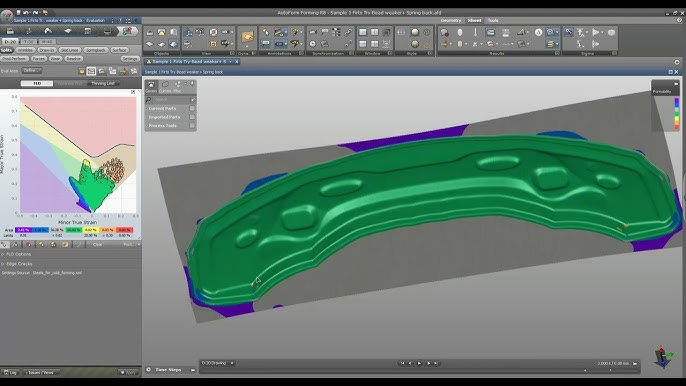The height and width of the screenshot is (386, 686).
Task: Select the D-20 operation tab
Action: click(10, 42)
